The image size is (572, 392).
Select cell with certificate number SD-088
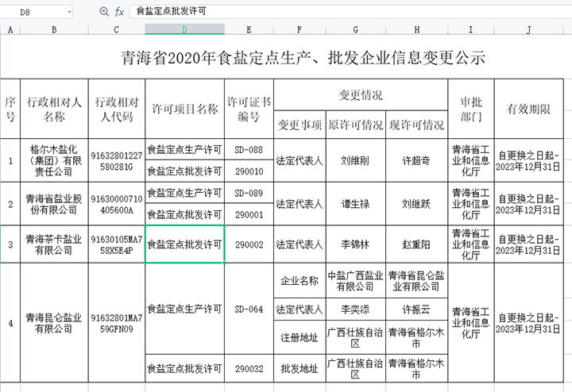click(x=249, y=149)
